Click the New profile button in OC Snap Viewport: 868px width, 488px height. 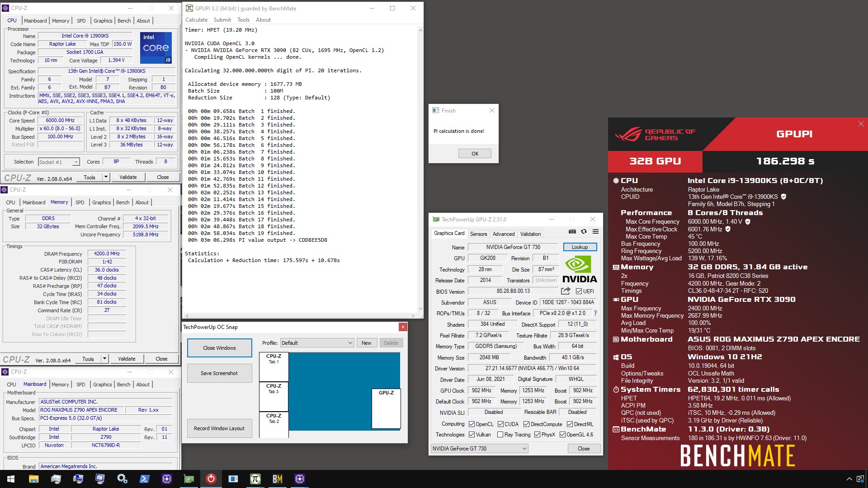(366, 343)
